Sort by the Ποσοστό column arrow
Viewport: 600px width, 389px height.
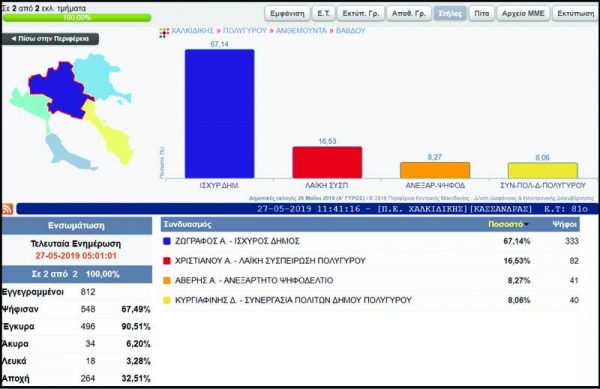tap(527, 225)
